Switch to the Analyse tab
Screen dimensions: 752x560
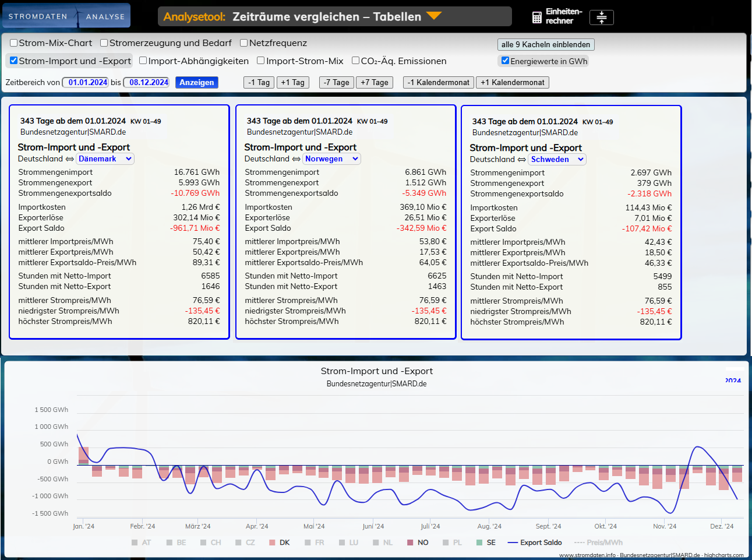[105, 16]
